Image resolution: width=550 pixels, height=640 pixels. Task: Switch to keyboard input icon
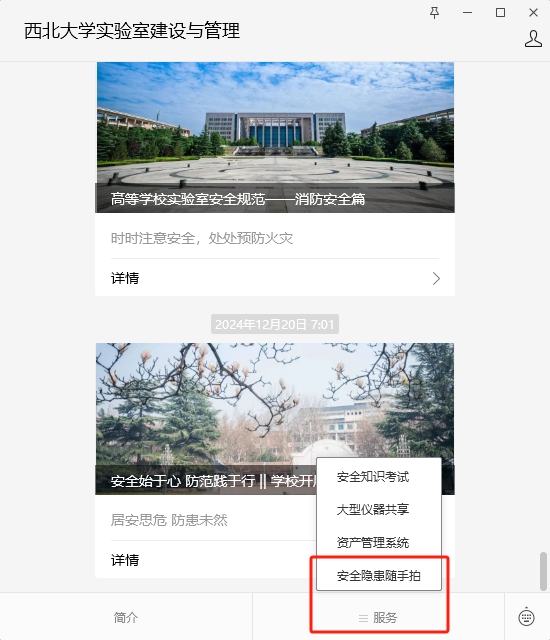(x=526, y=617)
